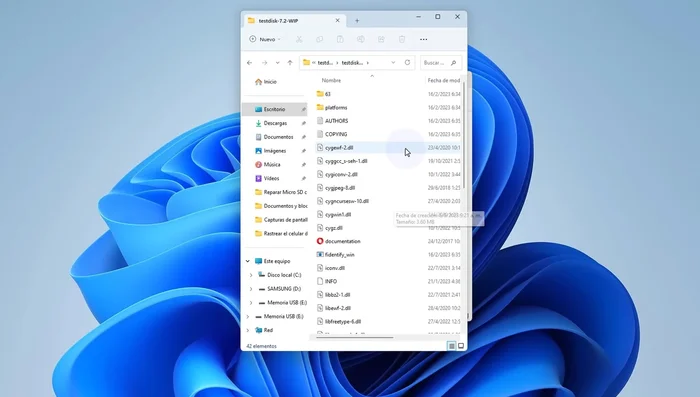700x397 pixels.
Task: Open Escritorio in the sidebar
Action: (x=275, y=109)
